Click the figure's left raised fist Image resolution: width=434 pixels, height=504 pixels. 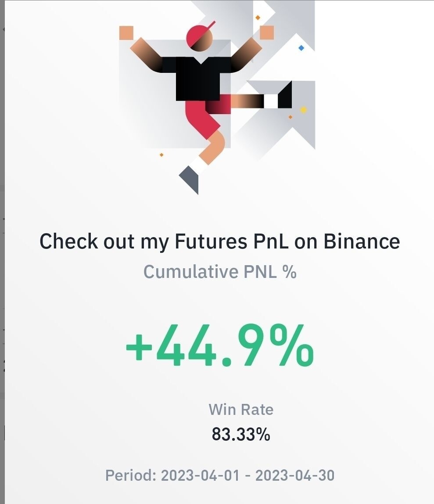pos(126,33)
